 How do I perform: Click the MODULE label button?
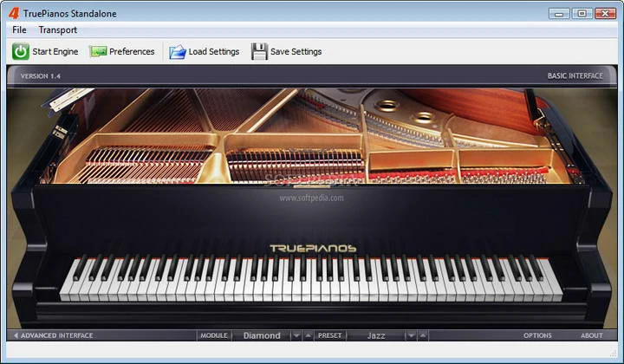pyautogui.click(x=214, y=335)
